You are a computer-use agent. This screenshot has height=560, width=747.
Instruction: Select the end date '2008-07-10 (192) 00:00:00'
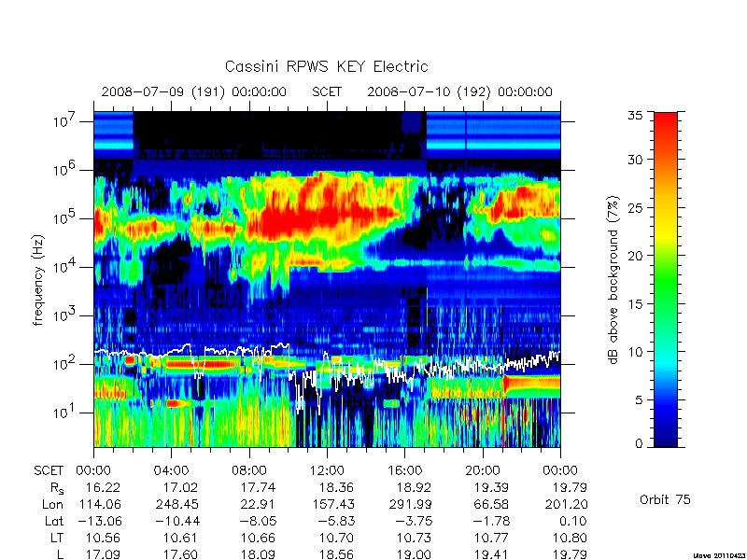(459, 91)
